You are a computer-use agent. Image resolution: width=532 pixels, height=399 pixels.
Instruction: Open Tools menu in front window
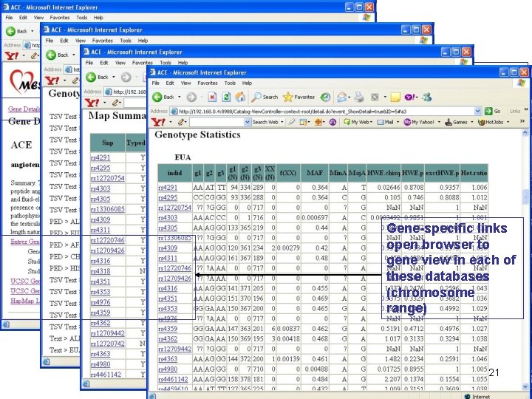[230, 83]
